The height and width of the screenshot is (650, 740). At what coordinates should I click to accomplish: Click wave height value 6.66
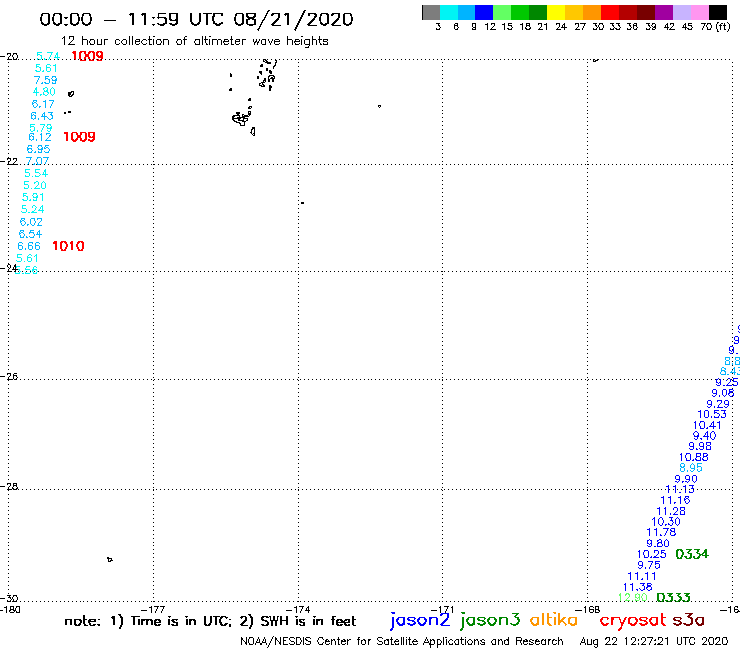tap(29, 246)
